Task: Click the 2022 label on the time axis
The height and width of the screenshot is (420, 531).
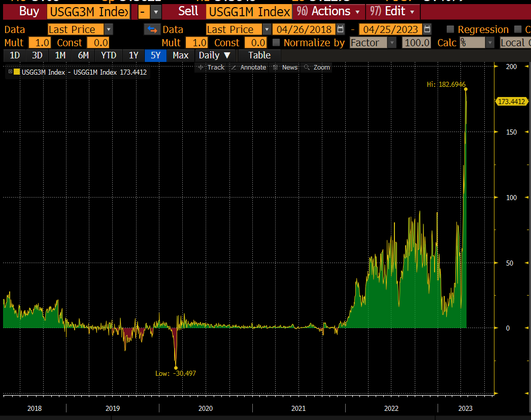Action: pos(391,408)
